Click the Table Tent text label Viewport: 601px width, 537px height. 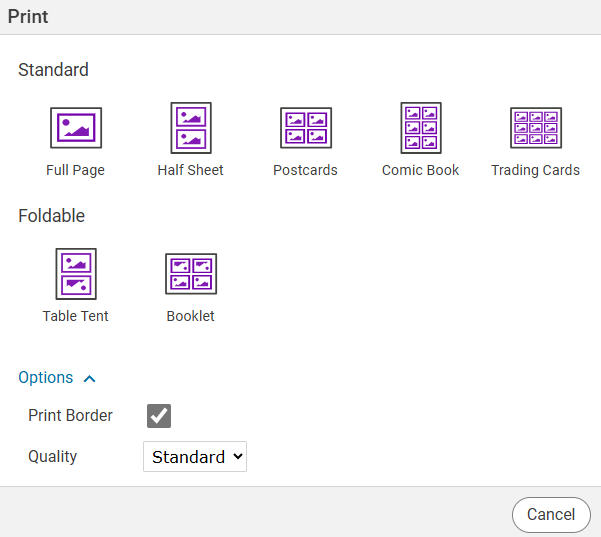76,316
